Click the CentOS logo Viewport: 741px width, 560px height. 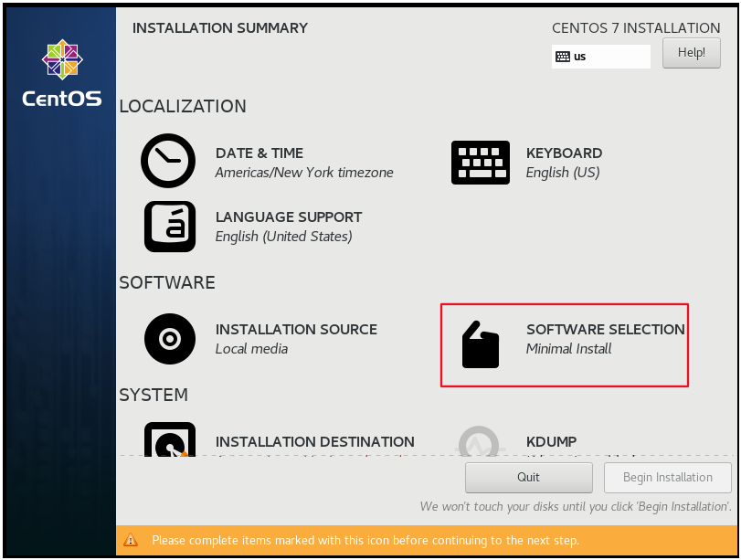62,73
